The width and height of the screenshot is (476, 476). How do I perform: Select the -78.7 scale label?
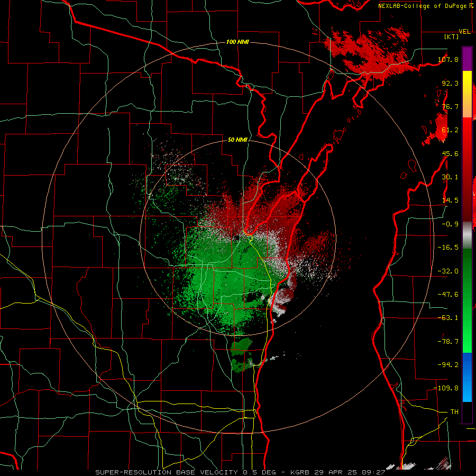click(448, 342)
